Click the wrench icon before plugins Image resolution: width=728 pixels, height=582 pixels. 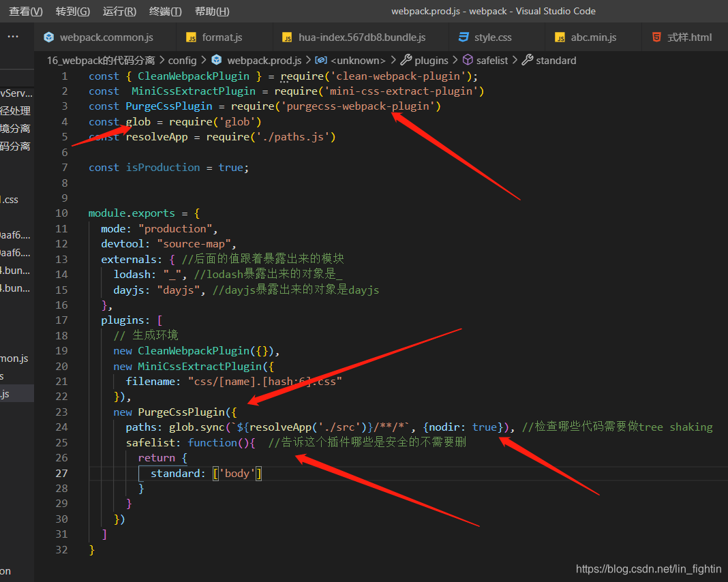point(406,59)
